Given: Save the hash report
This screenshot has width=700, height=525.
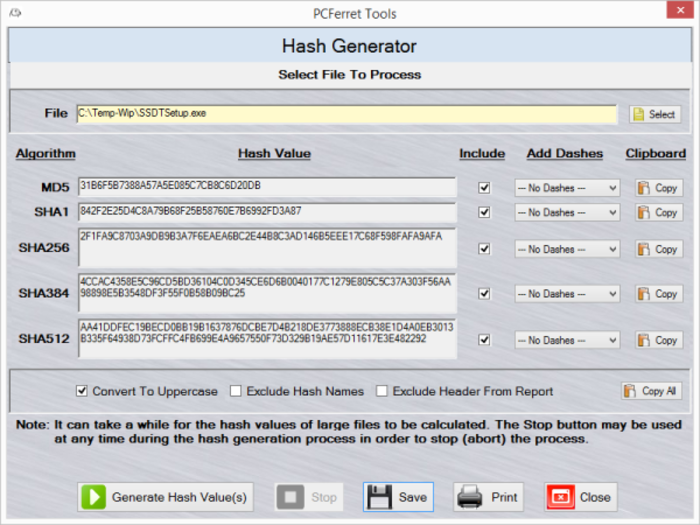Looking at the screenshot, I should (x=398, y=497).
